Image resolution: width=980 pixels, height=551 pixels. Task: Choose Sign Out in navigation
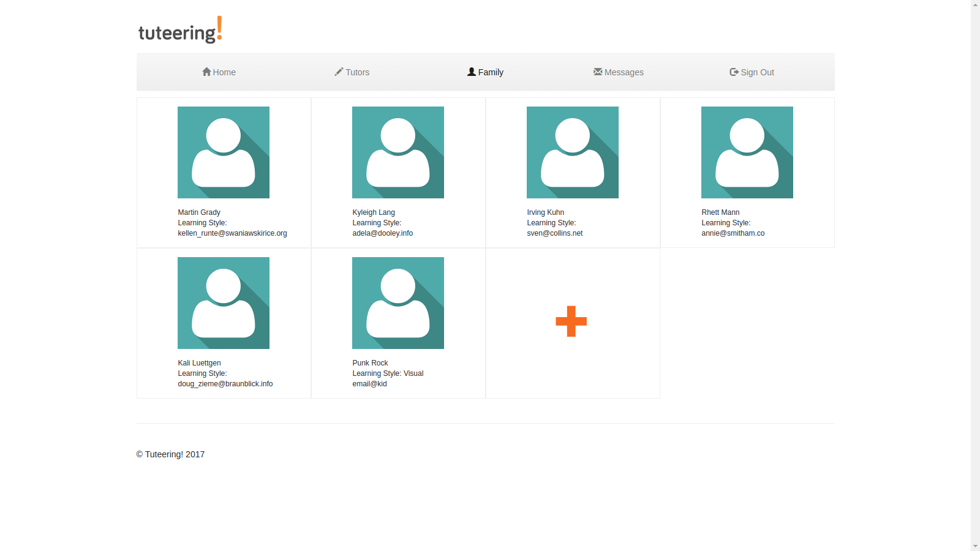point(752,72)
